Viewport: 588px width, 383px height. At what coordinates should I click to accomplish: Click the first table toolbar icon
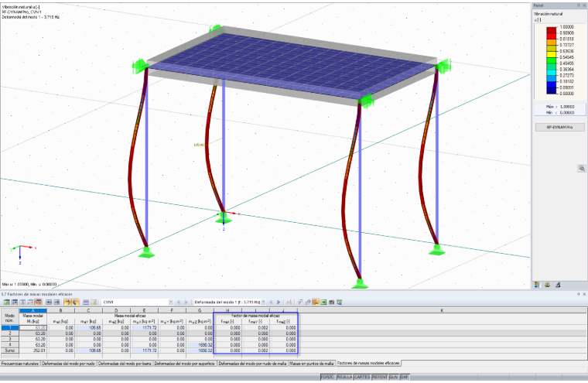click(7, 302)
